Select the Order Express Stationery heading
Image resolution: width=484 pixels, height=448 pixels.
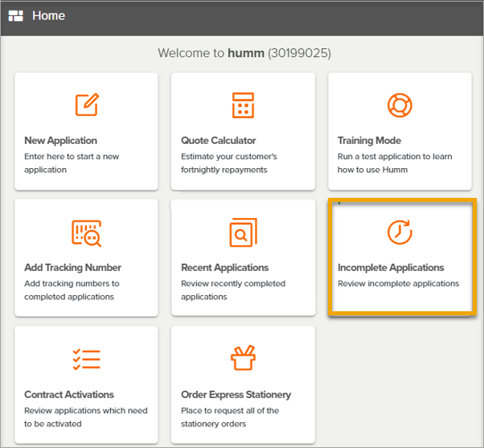tap(236, 395)
